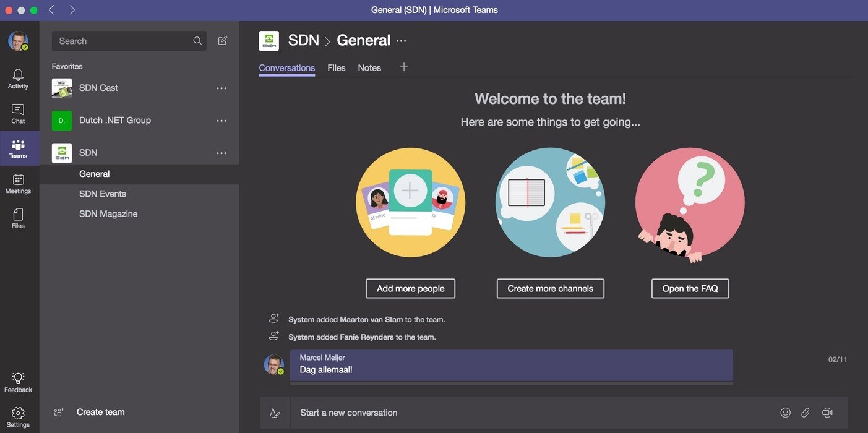Click the attach file paperclip icon
The height and width of the screenshot is (433, 868).
pyautogui.click(x=806, y=413)
